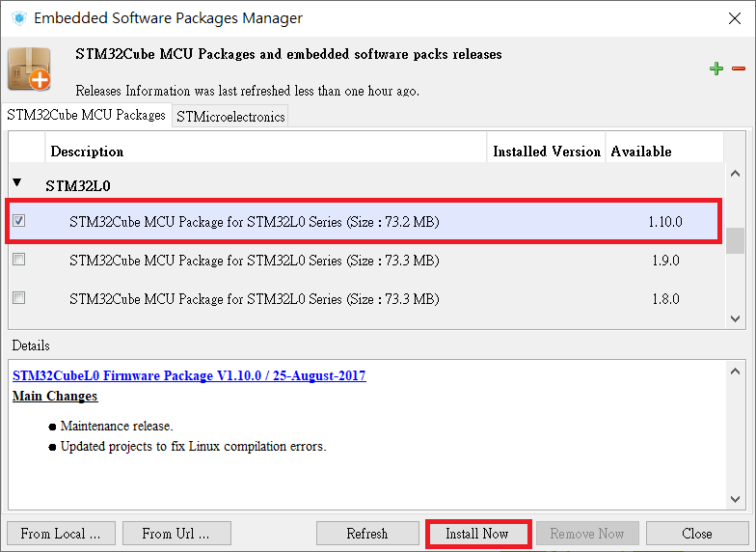Click the 'Releases Information was last refreshed' text
The image size is (756, 552).
tap(247, 91)
